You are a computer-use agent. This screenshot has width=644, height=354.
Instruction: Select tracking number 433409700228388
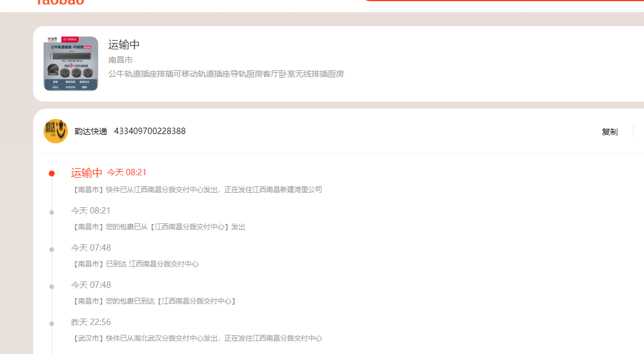(149, 131)
